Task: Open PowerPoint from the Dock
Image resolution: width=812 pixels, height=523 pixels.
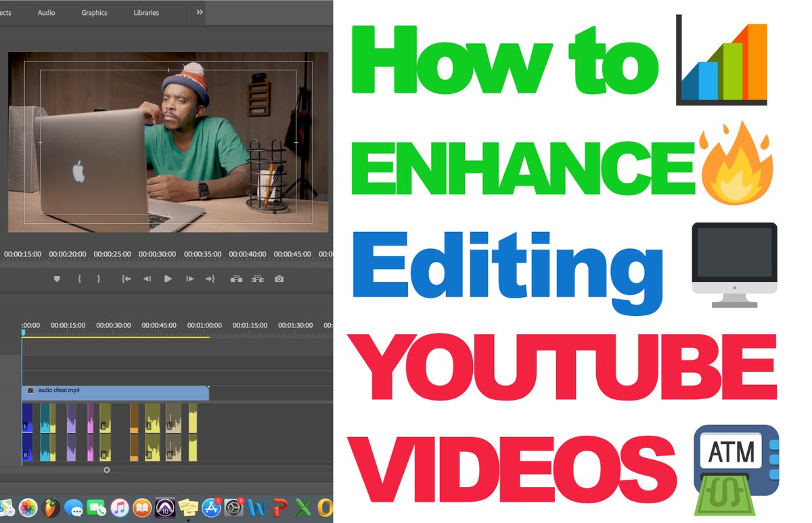Action: pyautogui.click(x=281, y=507)
